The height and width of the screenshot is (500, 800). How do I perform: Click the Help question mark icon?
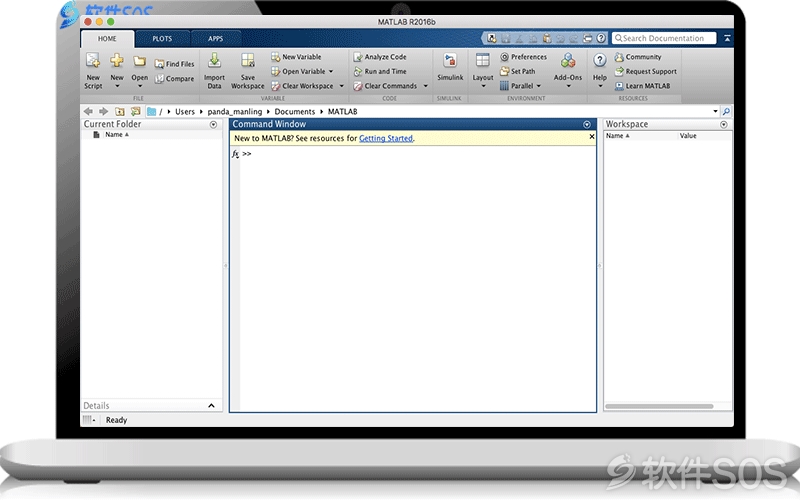[x=599, y=60]
